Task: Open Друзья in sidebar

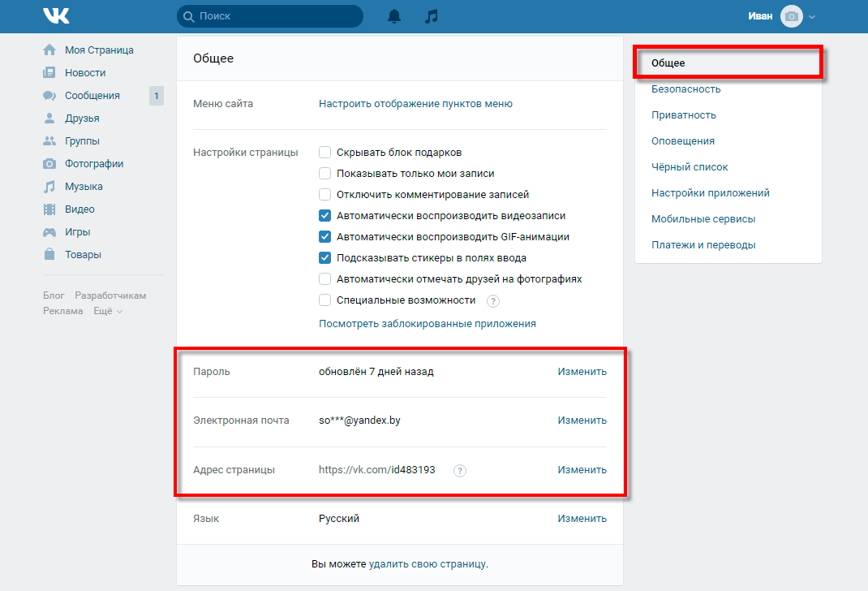Action: [82, 118]
